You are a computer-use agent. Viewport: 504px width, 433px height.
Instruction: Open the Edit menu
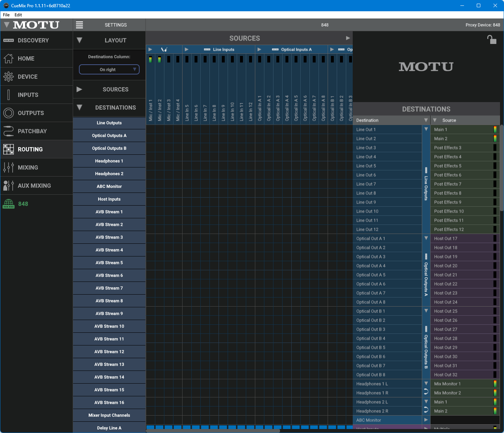pyautogui.click(x=18, y=15)
